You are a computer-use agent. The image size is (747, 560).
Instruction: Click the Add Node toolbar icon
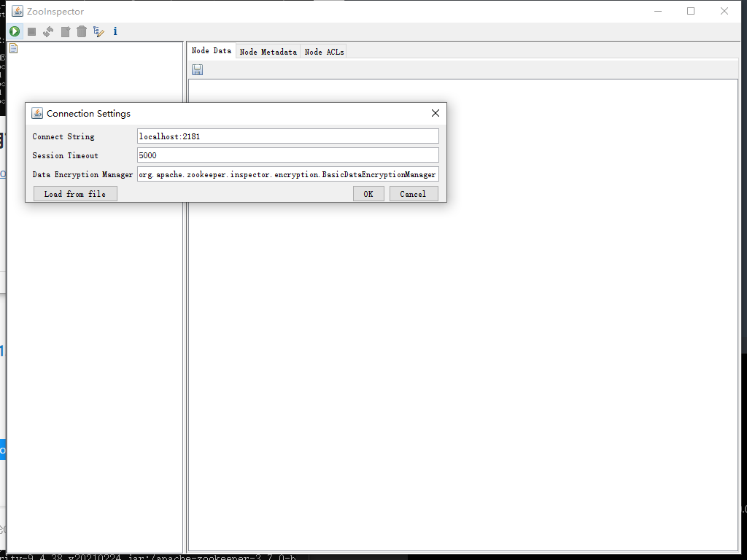[66, 31]
